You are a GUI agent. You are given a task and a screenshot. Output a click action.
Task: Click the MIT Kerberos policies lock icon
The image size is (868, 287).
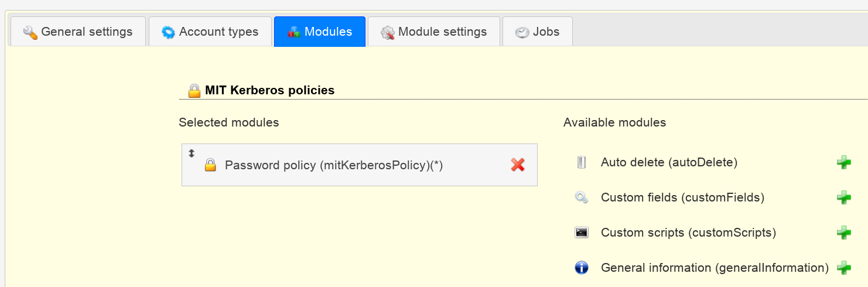click(194, 91)
